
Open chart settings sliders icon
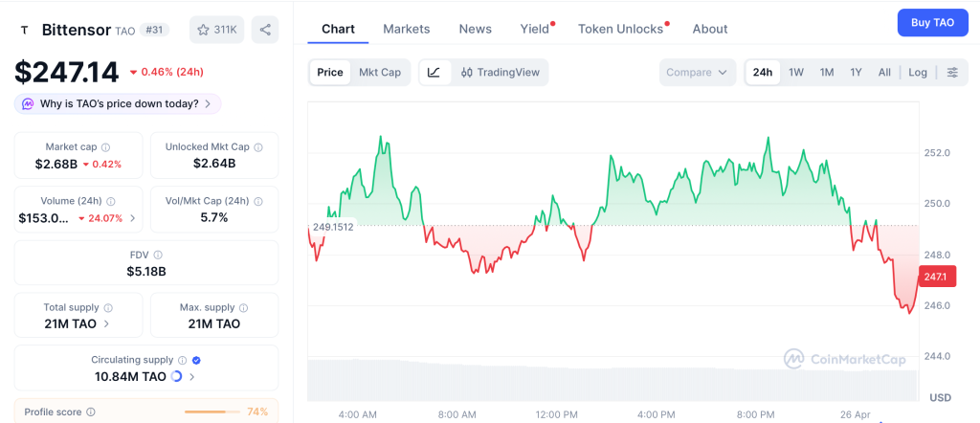coord(952,72)
